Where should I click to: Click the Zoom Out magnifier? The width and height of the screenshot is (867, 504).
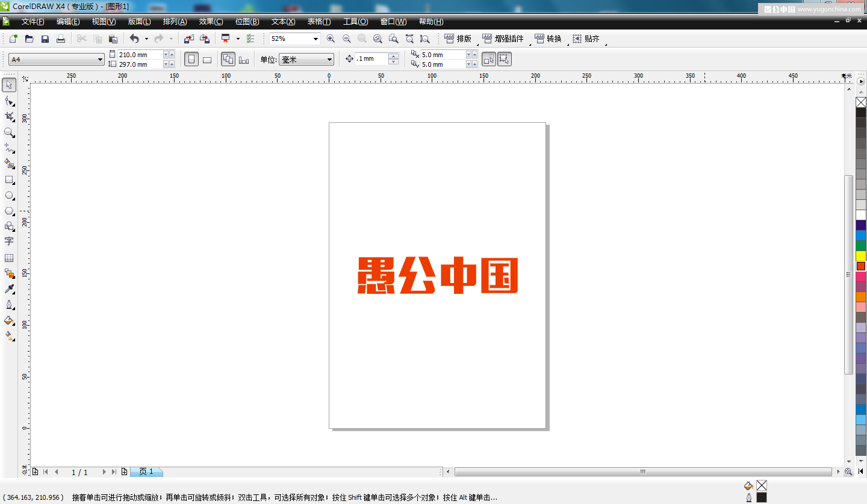(x=346, y=39)
